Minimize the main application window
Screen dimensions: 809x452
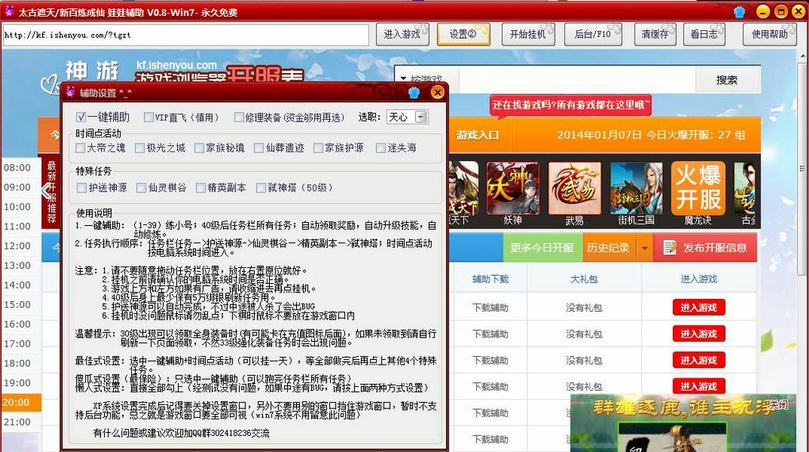click(x=762, y=11)
